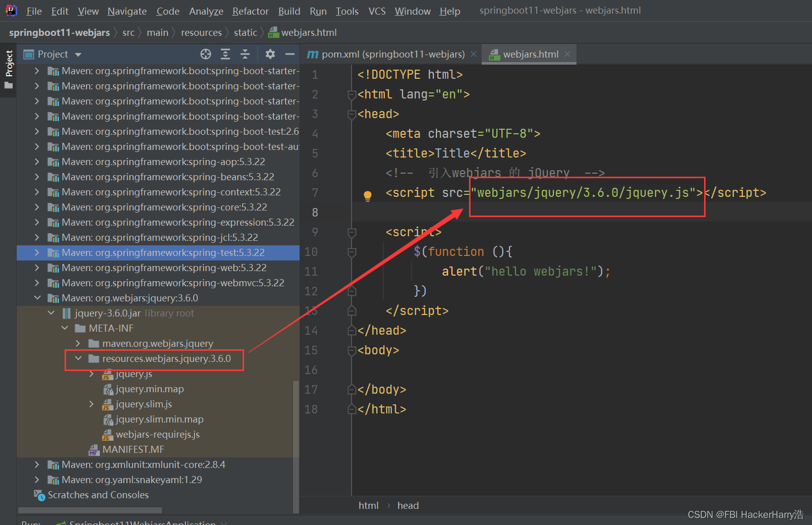Select Maven: org.springframework:spring-core:5.3.22 row
812x525 pixels.
(158, 207)
